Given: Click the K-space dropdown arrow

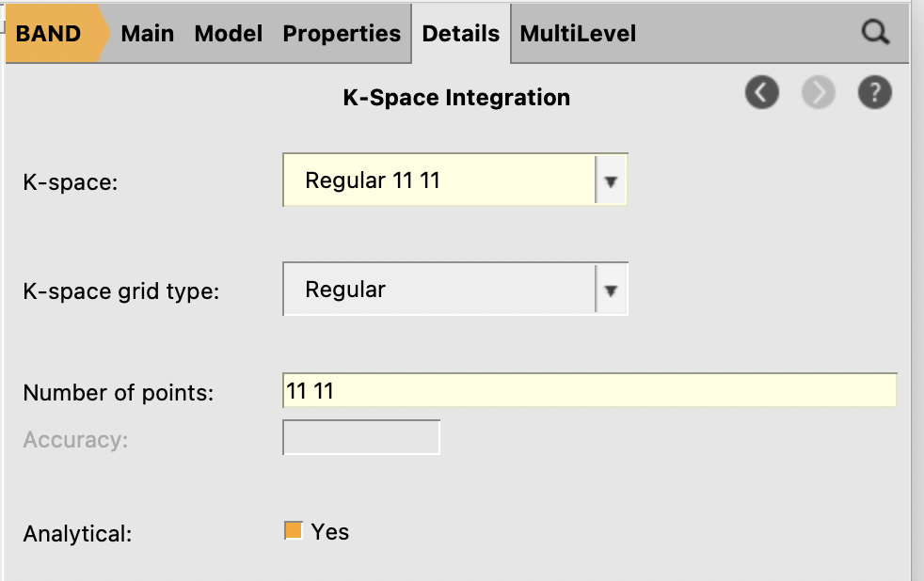Looking at the screenshot, I should 612,180.
